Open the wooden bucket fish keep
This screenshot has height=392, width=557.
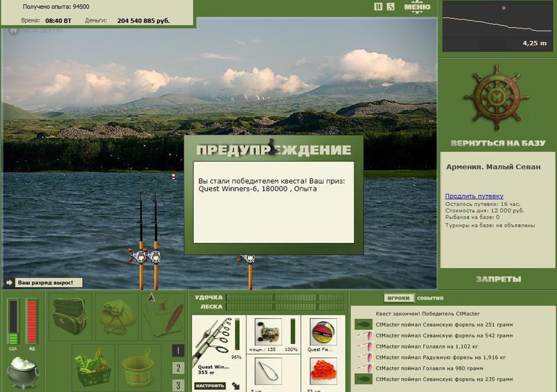(x=140, y=368)
